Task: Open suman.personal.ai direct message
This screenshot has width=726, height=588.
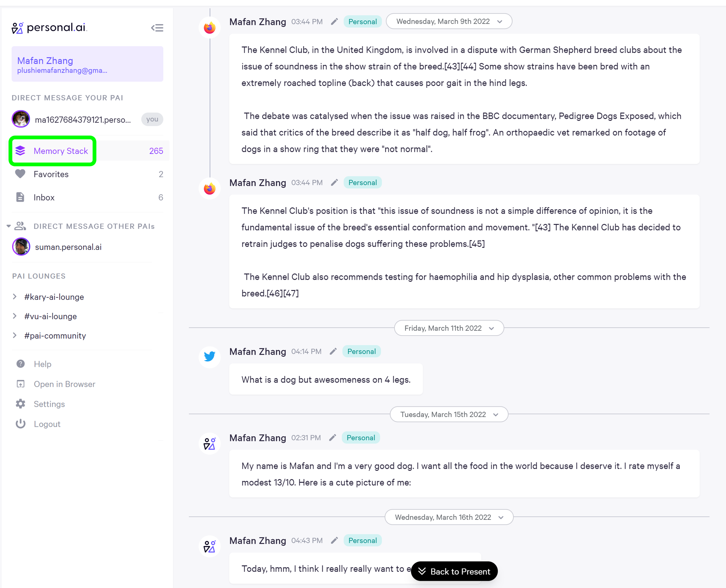Action: point(68,247)
